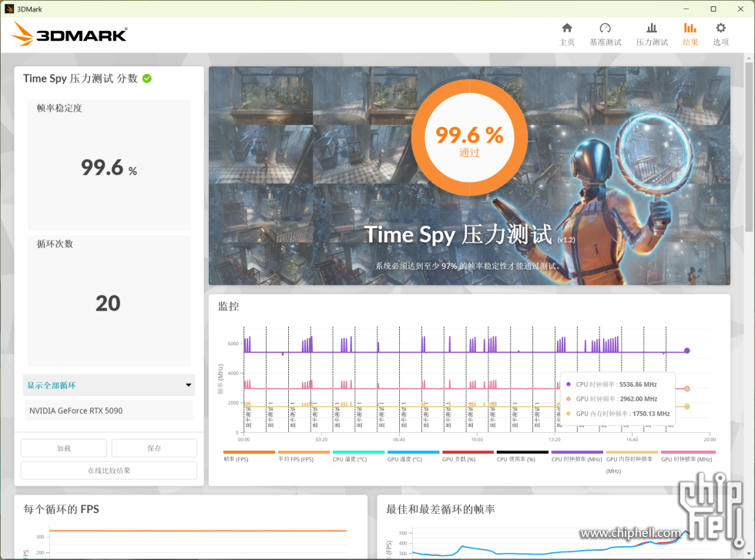This screenshot has width=755, height=560.
Task: Open the 主页 home icon
Action: click(567, 28)
